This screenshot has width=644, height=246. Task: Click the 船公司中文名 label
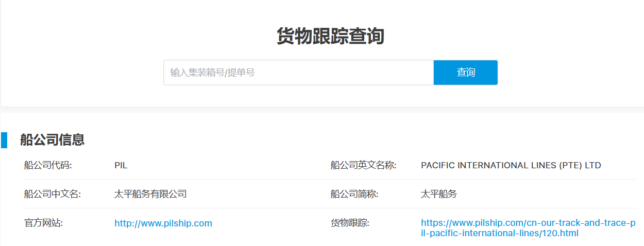[x=52, y=194]
